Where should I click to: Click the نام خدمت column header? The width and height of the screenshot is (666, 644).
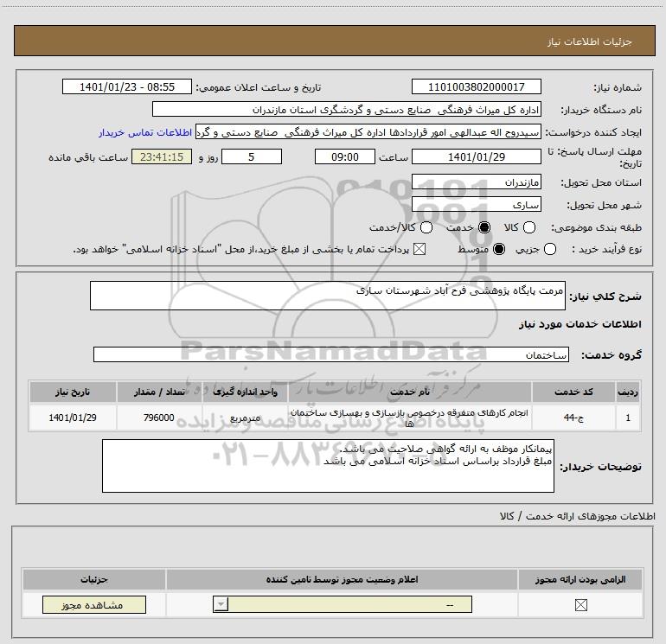point(410,392)
